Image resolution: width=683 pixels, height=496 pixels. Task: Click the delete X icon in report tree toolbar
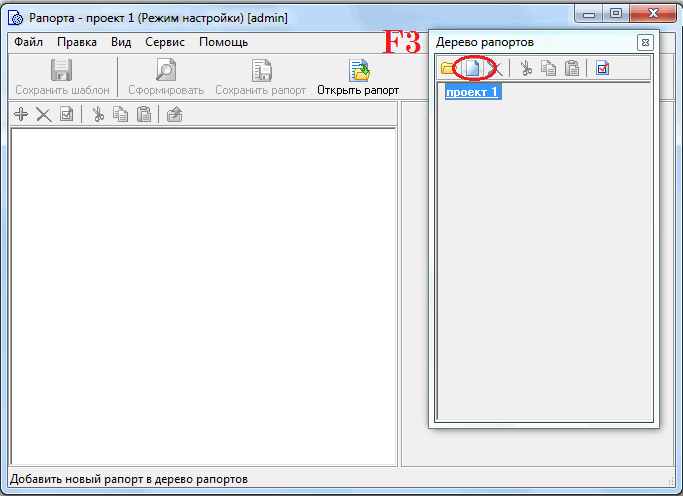tap(495, 68)
